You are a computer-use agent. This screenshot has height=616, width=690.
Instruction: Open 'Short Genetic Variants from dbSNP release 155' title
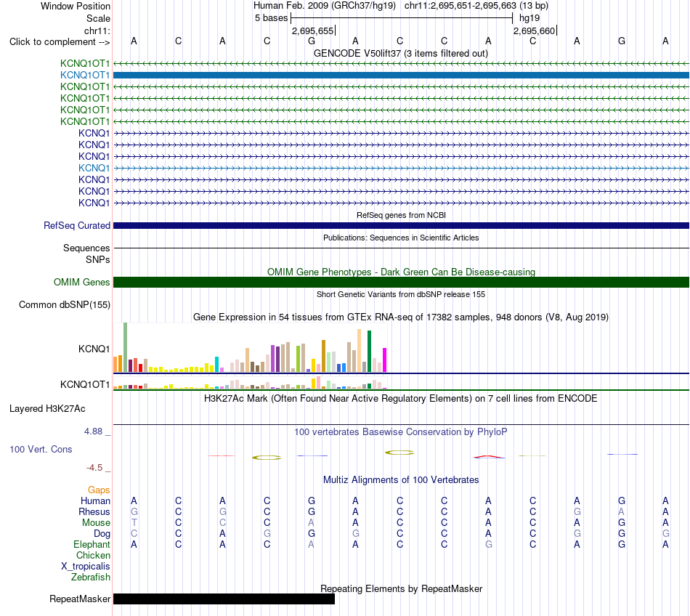point(401,294)
